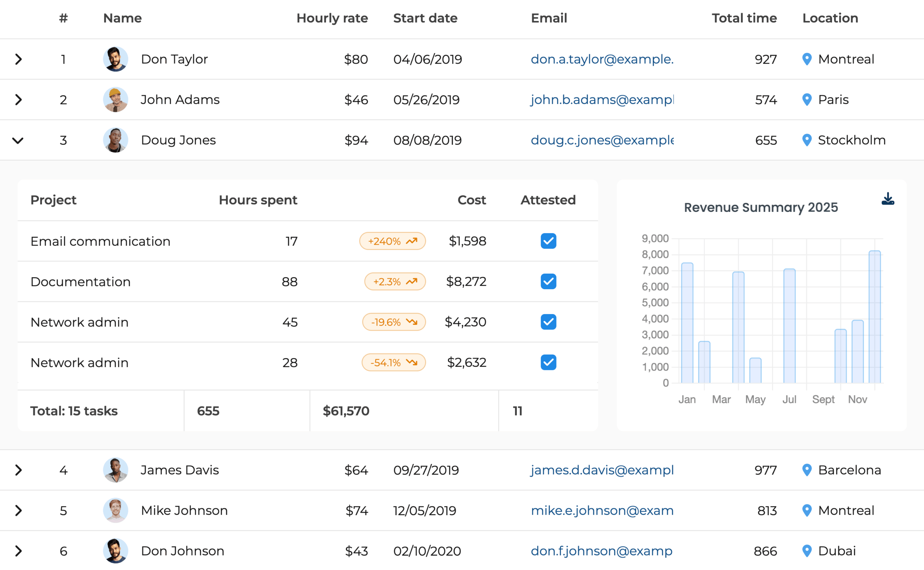Expand James Davis row details
Image resolution: width=924 pixels, height=570 pixels.
pyautogui.click(x=18, y=470)
